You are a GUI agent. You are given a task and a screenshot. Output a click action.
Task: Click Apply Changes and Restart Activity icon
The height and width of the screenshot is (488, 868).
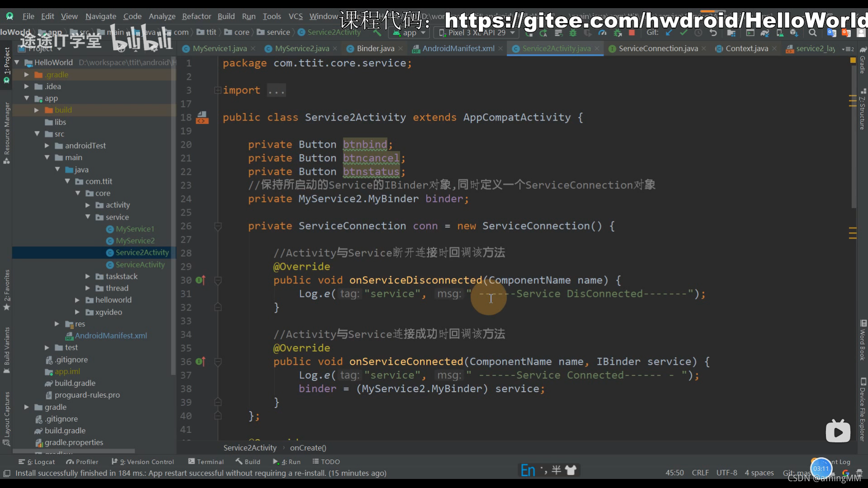(543, 33)
